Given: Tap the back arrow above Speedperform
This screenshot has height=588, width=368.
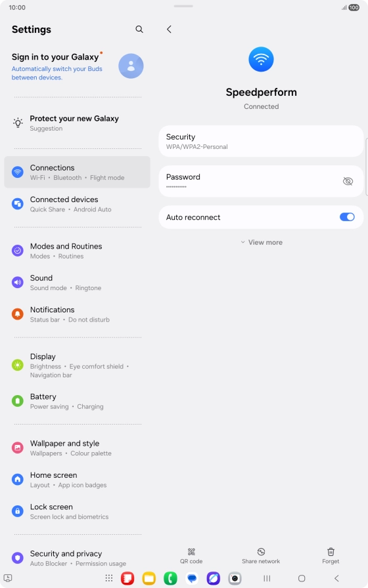Looking at the screenshot, I should coord(169,30).
